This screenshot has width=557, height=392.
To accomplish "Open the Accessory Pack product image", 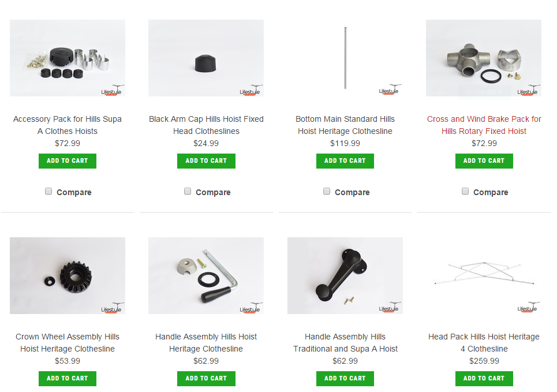I will pos(68,58).
